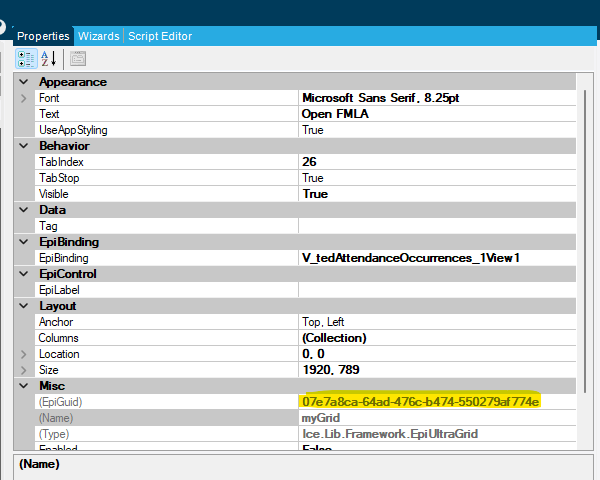The height and width of the screenshot is (480, 600).
Task: Select the highlighted EpiGuid value
Action: pyautogui.click(x=421, y=402)
